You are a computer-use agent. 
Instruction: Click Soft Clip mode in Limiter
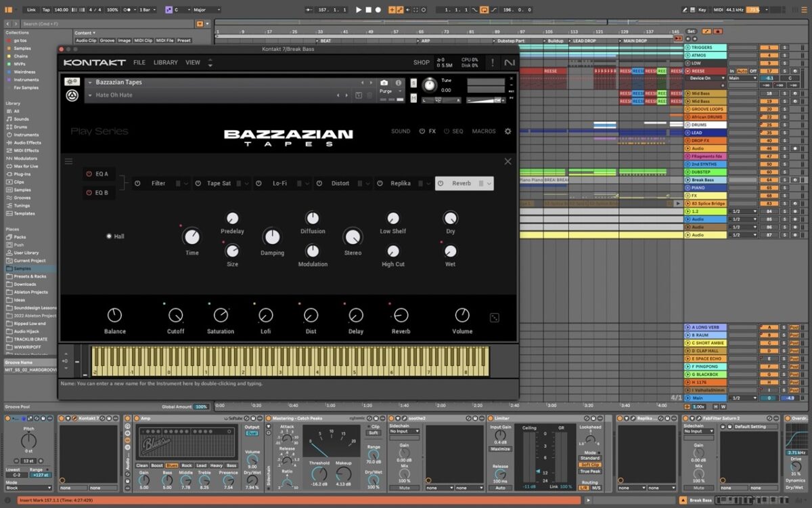[590, 465]
